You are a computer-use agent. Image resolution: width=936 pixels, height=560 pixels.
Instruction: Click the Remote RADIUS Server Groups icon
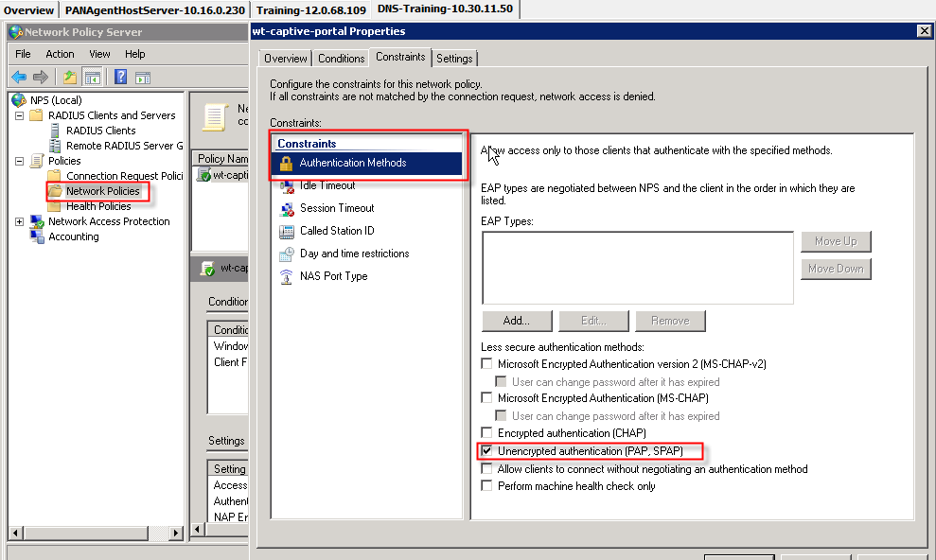coord(55,146)
